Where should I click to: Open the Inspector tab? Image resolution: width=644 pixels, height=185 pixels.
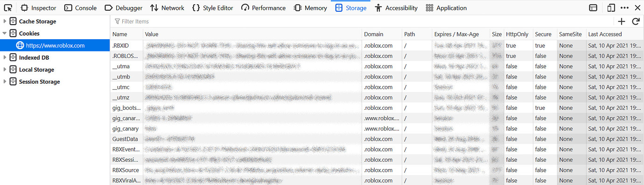coord(38,8)
